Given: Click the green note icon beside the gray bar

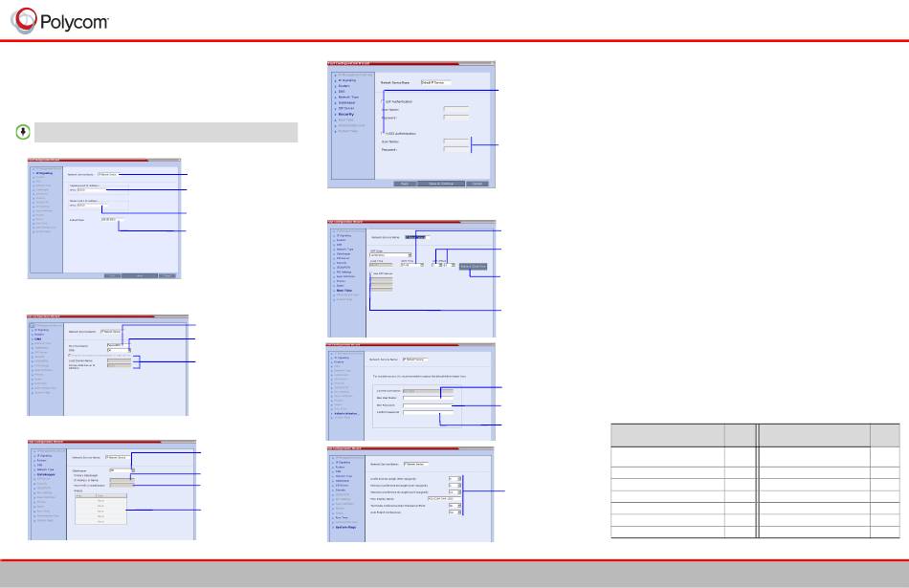Looking at the screenshot, I should (x=23, y=132).
